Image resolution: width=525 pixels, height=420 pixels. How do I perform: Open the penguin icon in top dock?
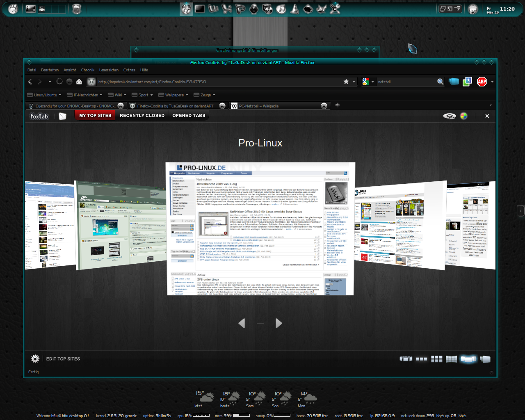click(254, 9)
